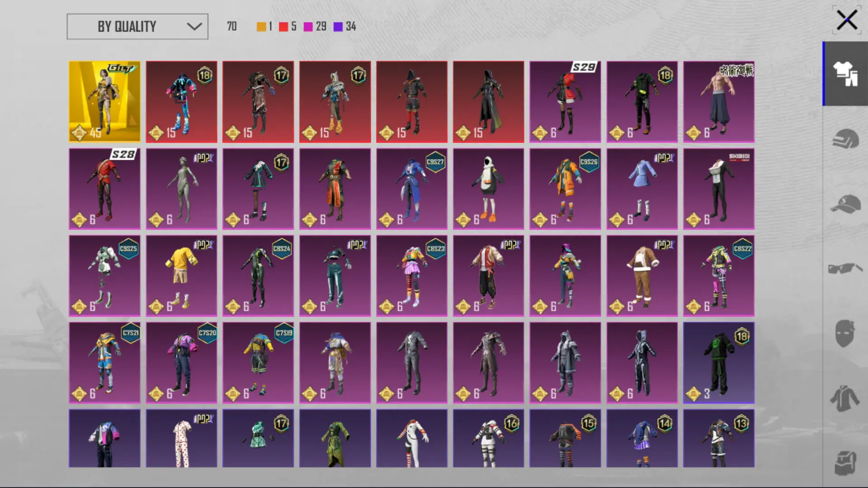The height and width of the screenshot is (488, 868).
Task: Close the inventory with the X icon
Action: tap(846, 20)
